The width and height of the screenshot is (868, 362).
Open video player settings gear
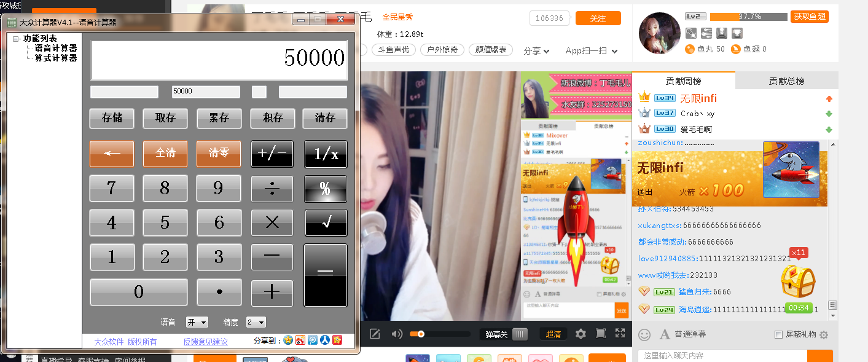[581, 334]
